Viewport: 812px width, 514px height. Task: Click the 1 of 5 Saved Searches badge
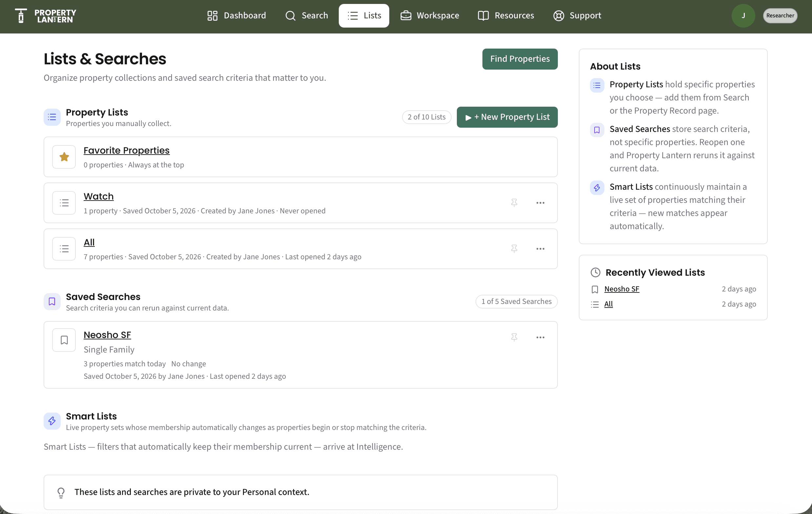click(516, 301)
